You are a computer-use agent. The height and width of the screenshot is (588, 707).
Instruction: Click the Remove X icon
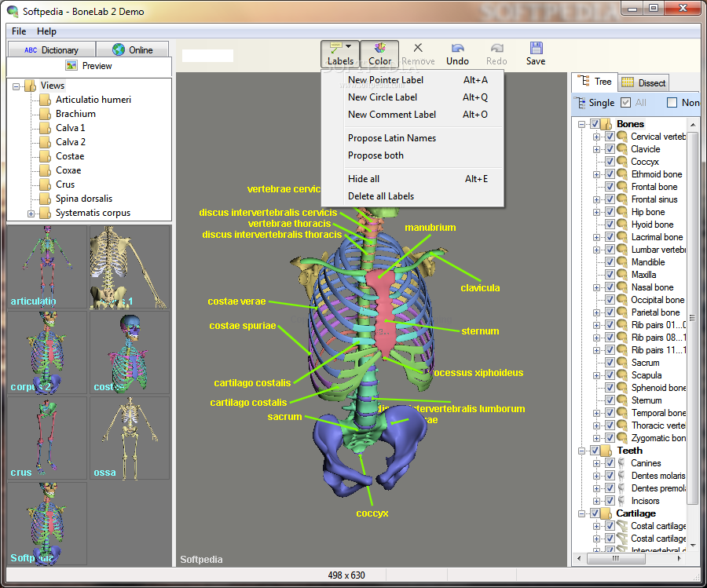418,48
